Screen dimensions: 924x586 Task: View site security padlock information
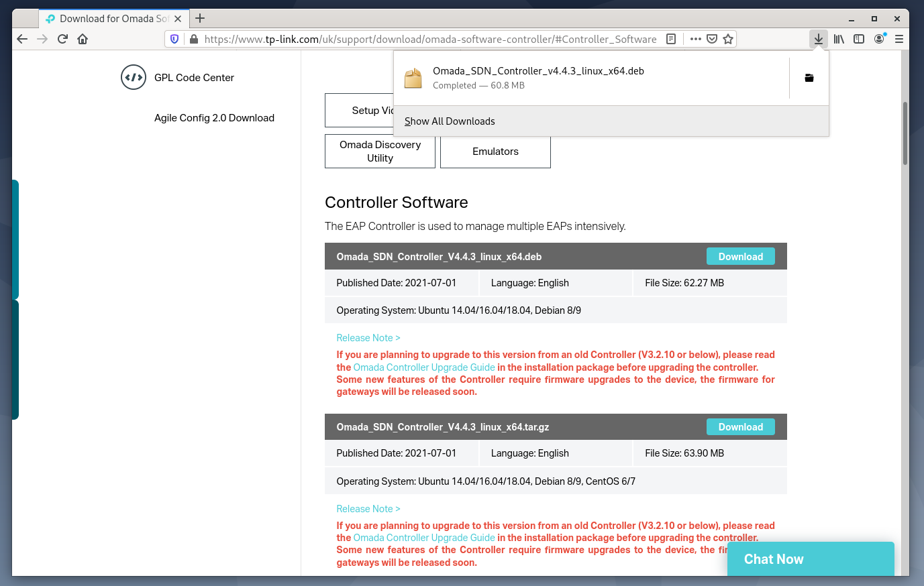[194, 39]
